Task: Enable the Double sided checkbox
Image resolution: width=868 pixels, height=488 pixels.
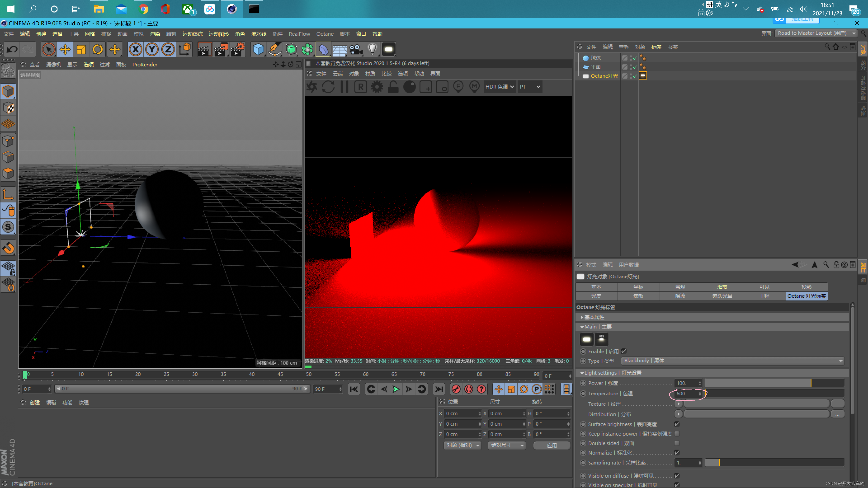Action: click(677, 443)
